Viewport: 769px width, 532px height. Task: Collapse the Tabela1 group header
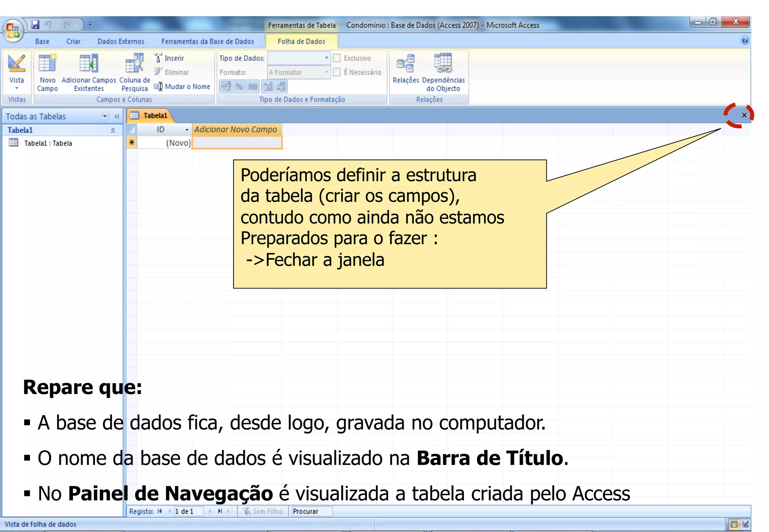pyautogui.click(x=112, y=130)
